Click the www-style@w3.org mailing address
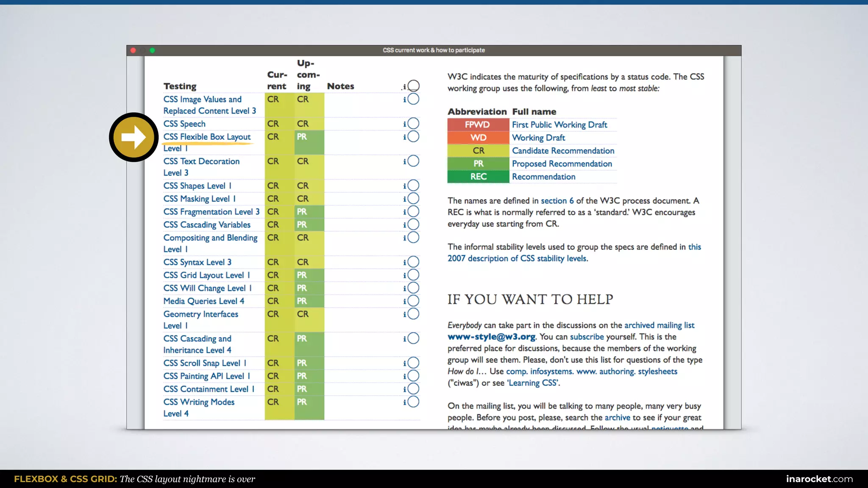 [491, 337]
